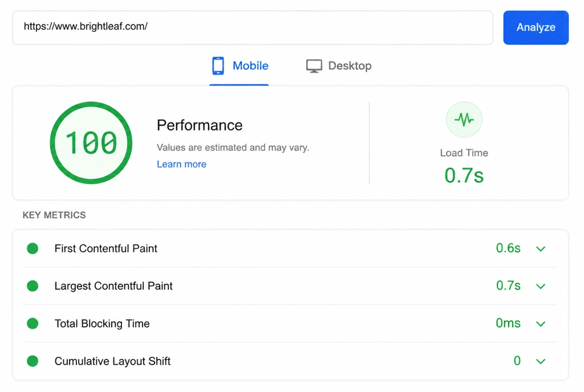The image size is (584, 392).
Task: Click the Total Blocking Time label
Action: pos(102,324)
